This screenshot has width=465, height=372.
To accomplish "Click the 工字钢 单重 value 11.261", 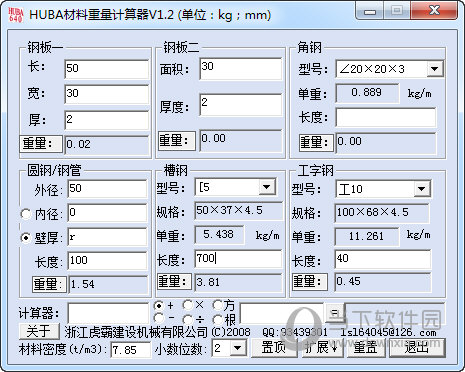I will click(x=367, y=237).
